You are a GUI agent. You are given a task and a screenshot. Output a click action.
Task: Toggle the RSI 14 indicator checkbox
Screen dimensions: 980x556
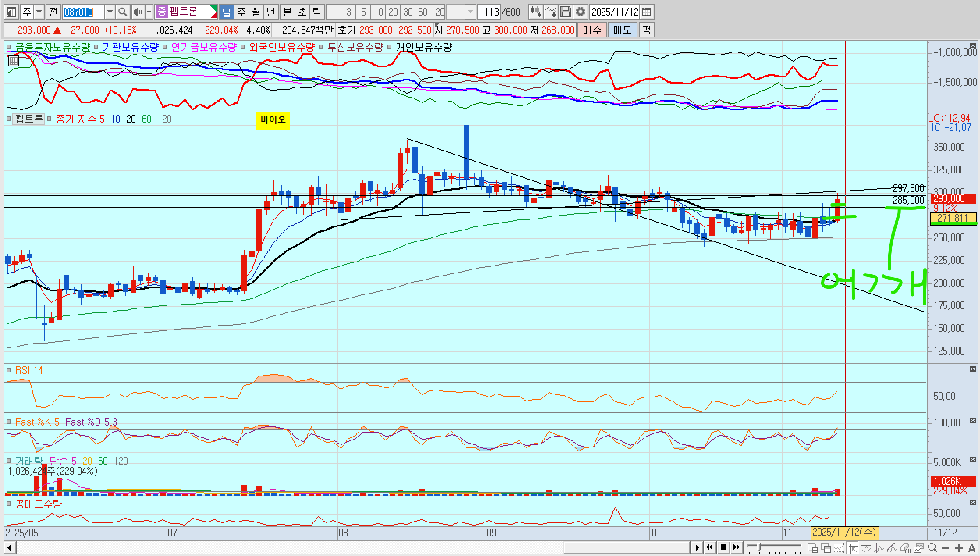[x=9, y=370]
